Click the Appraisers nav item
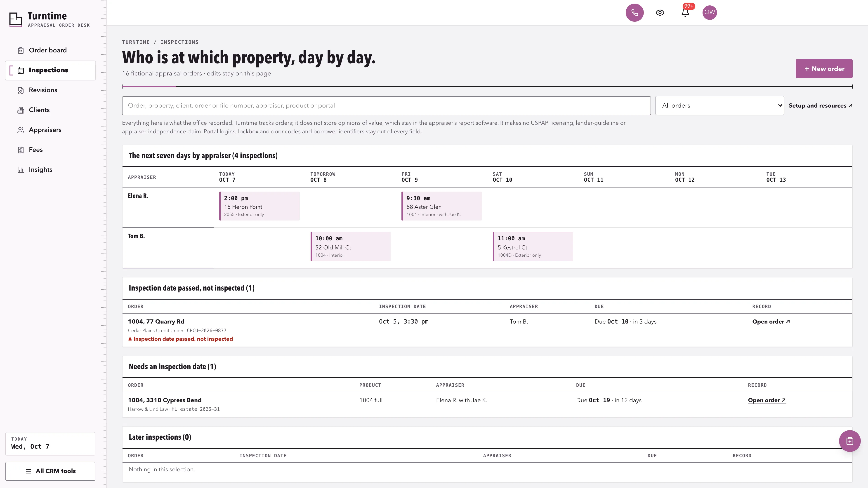The height and width of the screenshot is (488, 868). click(51, 130)
